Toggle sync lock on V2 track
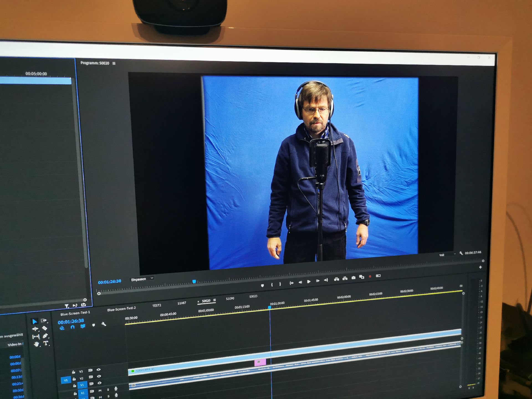 point(91,377)
